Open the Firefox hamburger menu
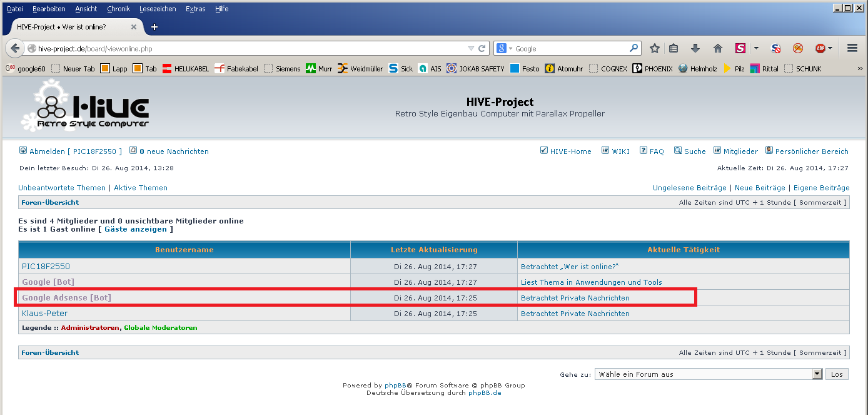The width and height of the screenshot is (868, 415). [x=852, y=48]
